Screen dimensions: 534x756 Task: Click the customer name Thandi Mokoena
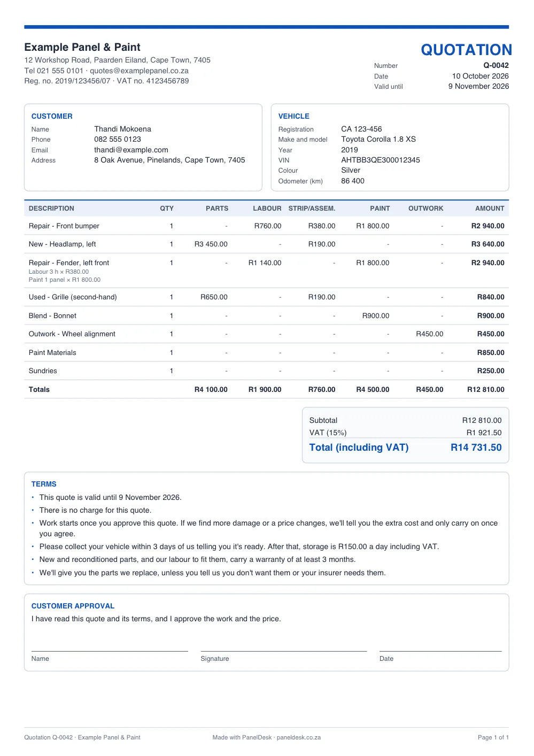[122, 129]
